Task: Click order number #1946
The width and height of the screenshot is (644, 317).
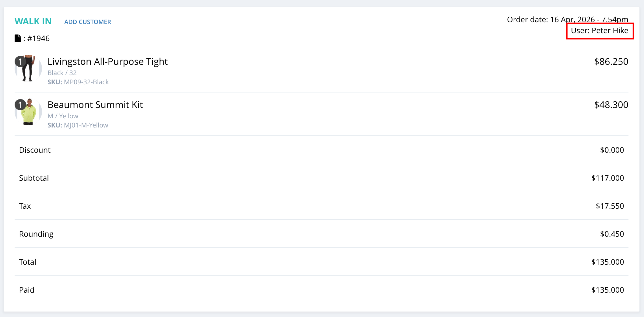Action: pyautogui.click(x=38, y=38)
